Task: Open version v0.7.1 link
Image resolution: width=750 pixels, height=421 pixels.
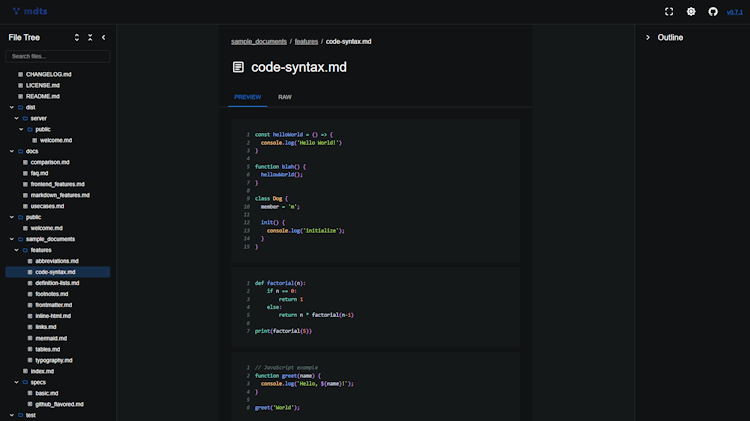Action: coord(734,12)
